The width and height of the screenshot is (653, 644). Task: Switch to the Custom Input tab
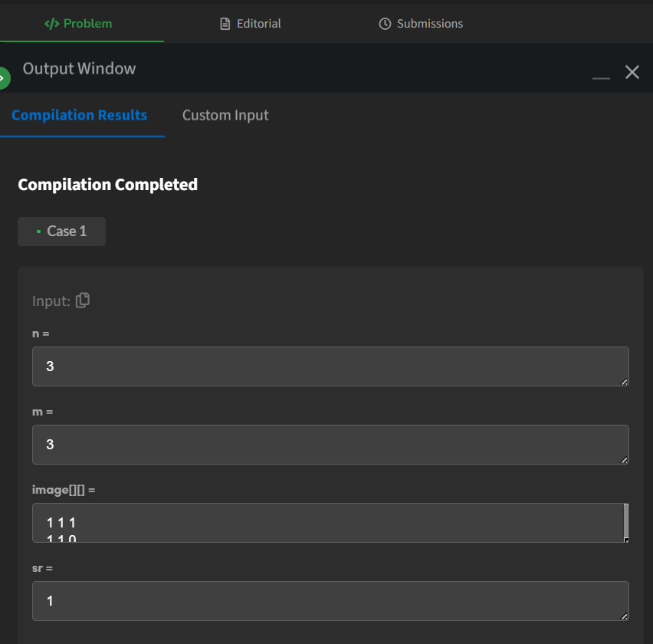click(225, 115)
